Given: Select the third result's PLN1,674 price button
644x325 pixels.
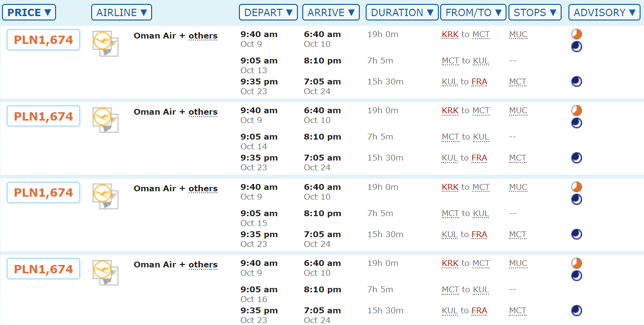Looking at the screenshot, I should (43, 193).
